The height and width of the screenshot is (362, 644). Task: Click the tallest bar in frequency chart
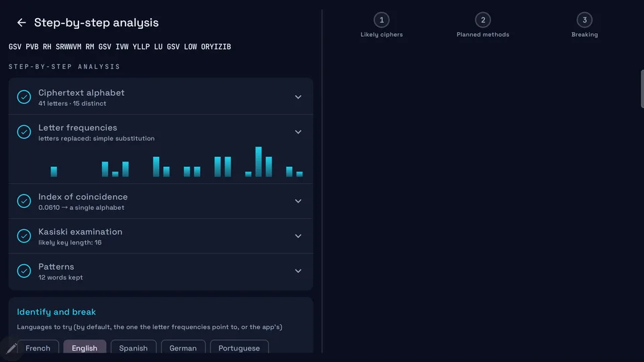pyautogui.click(x=258, y=162)
